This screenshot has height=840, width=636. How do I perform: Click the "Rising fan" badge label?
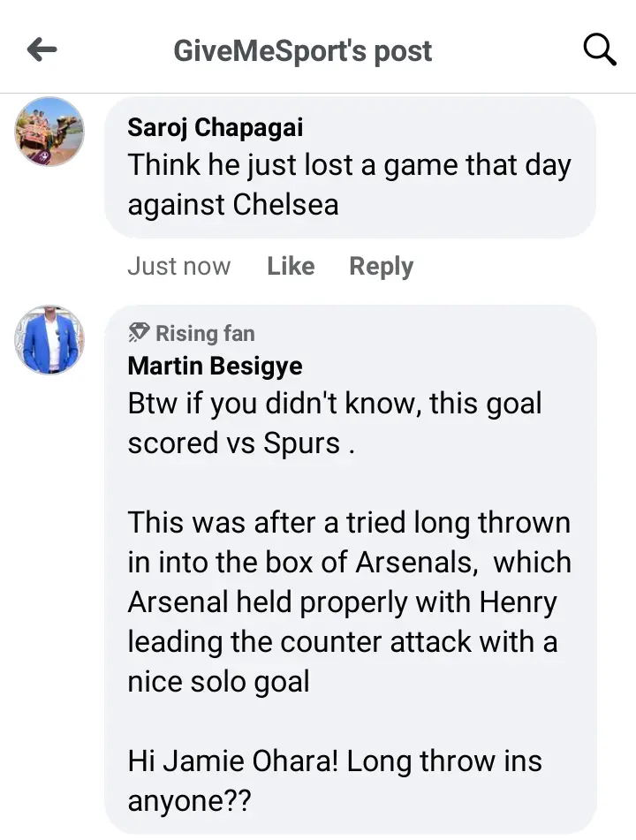[204, 333]
